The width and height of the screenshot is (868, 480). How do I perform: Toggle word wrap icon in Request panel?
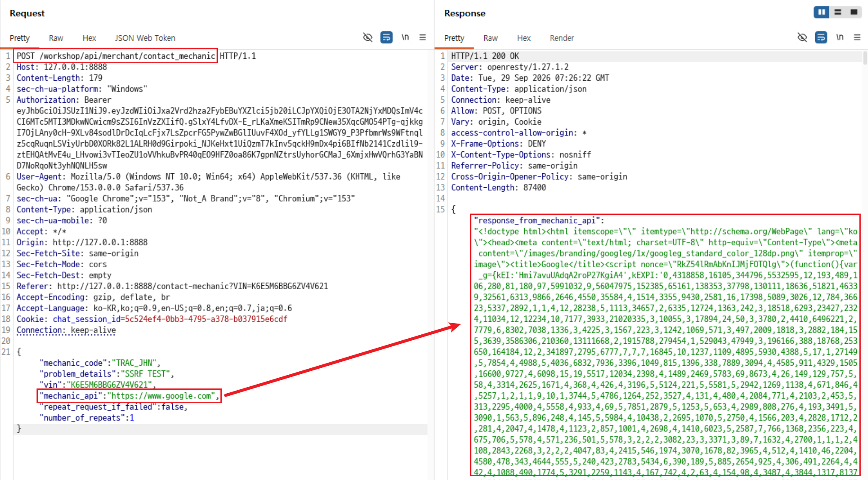point(386,37)
